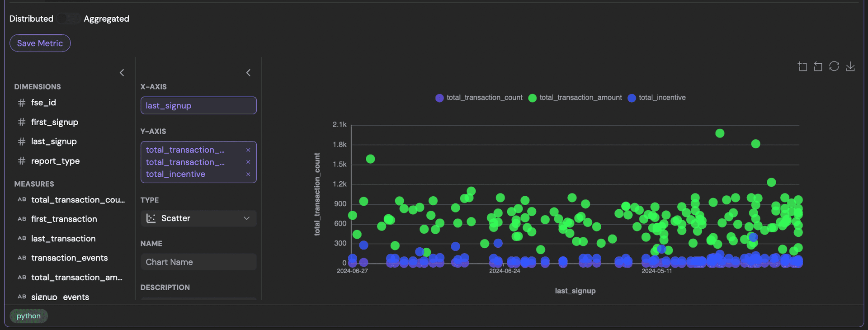Remove total_incentive from y-axis

(x=248, y=174)
